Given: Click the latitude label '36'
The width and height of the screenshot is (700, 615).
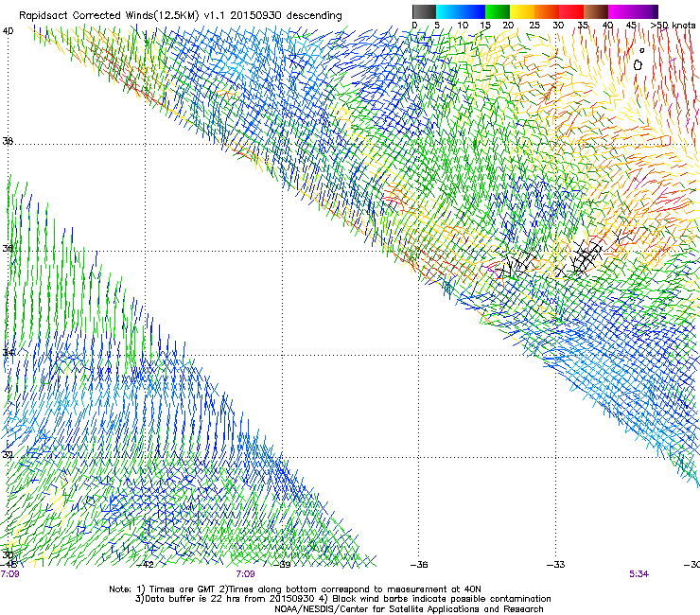Looking at the screenshot, I should click(8, 248).
